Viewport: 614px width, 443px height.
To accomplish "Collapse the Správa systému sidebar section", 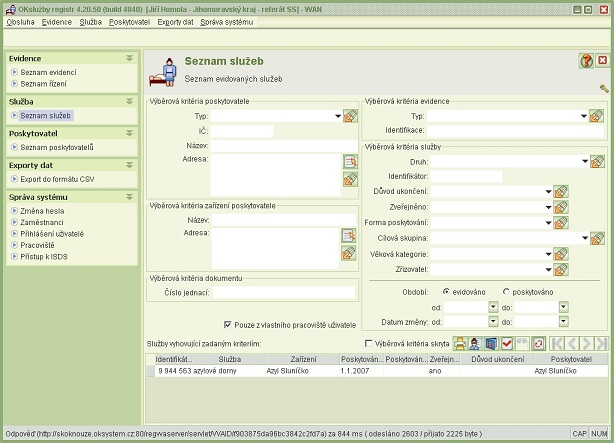I will [129, 196].
